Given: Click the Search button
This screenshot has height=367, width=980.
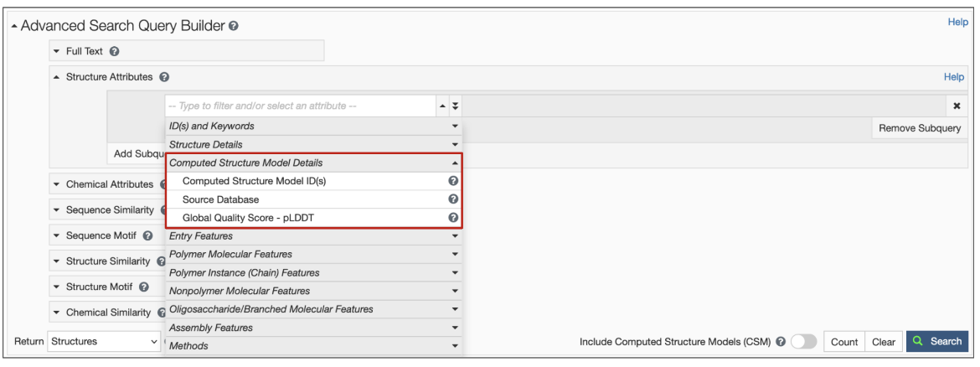Looking at the screenshot, I should pos(937,342).
